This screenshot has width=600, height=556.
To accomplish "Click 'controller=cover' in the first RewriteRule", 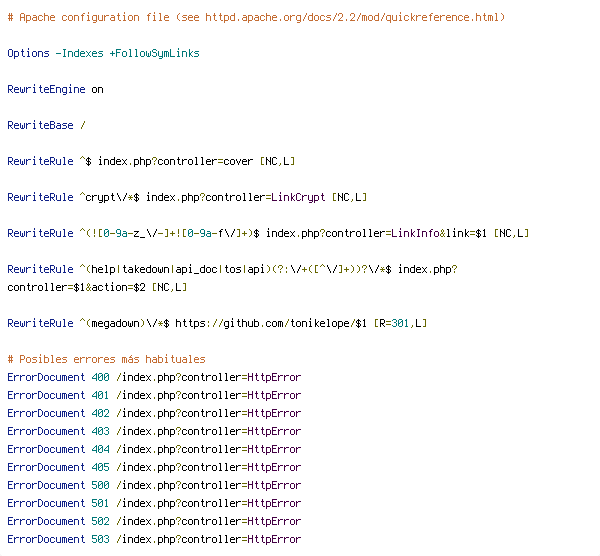I will tap(205, 161).
